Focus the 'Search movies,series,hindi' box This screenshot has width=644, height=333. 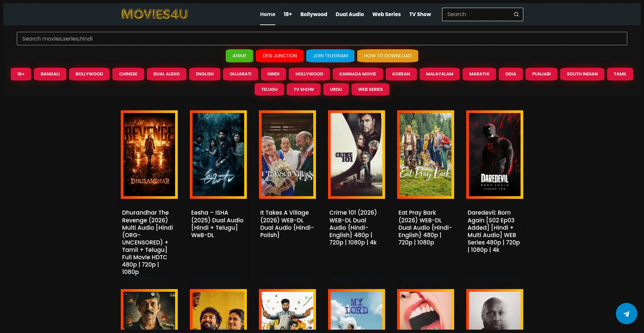322,39
